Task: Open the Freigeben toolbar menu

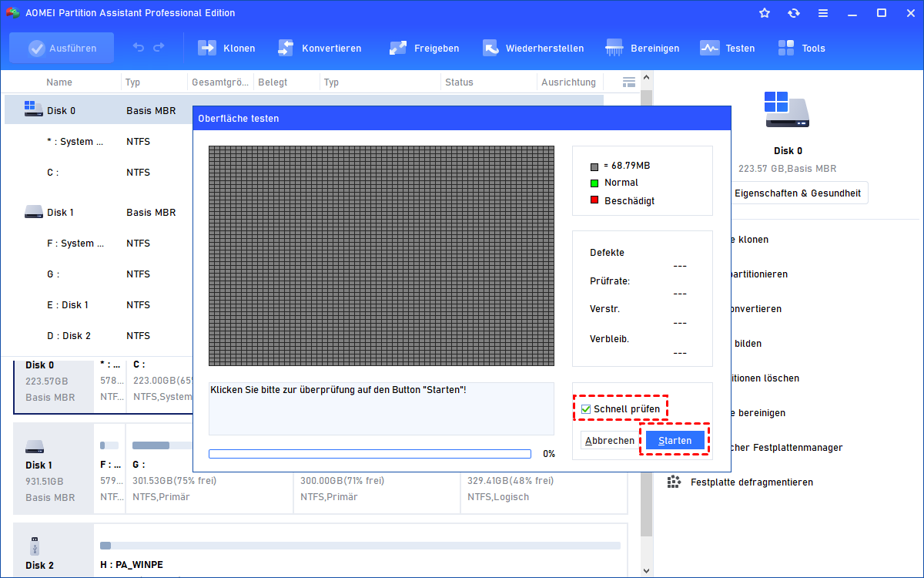Action: pyautogui.click(x=423, y=48)
